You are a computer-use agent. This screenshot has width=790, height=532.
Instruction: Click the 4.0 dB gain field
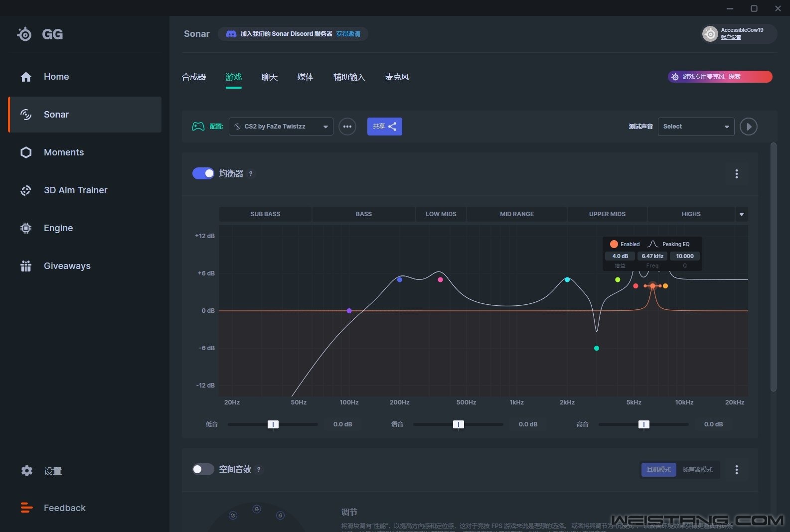click(x=620, y=256)
